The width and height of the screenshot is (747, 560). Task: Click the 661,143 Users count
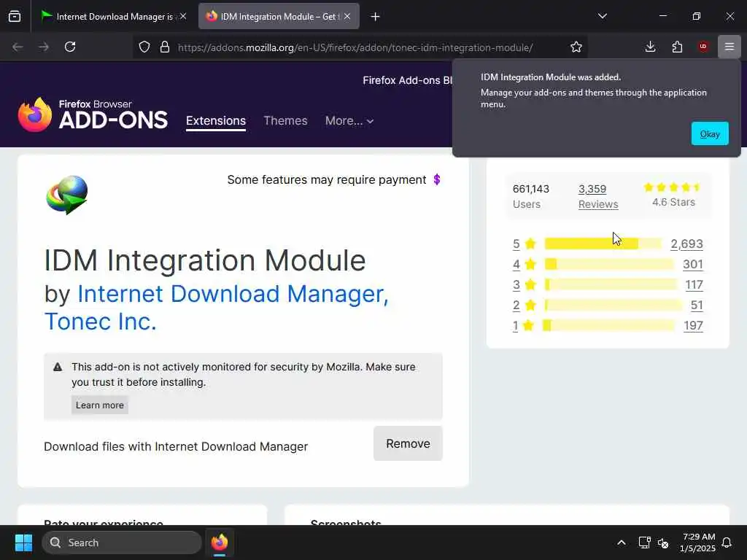click(x=531, y=196)
